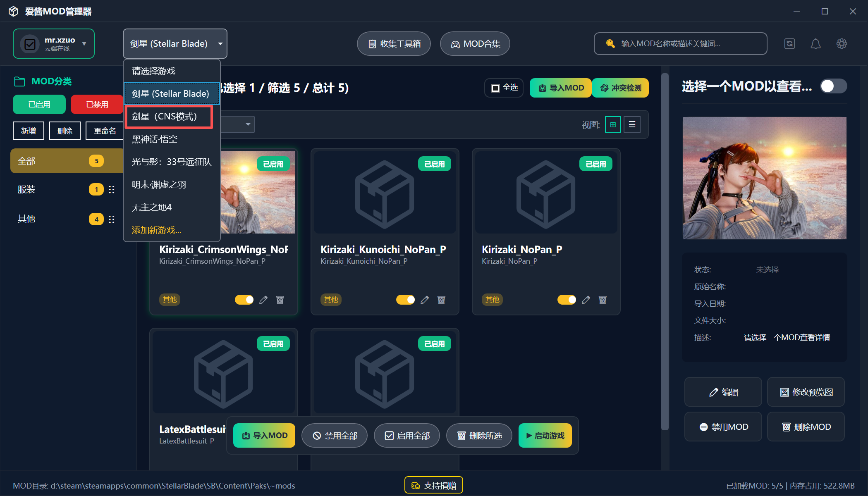Screen dimensions: 868x496
Task: Click the MOD search input field
Action: tap(680, 43)
